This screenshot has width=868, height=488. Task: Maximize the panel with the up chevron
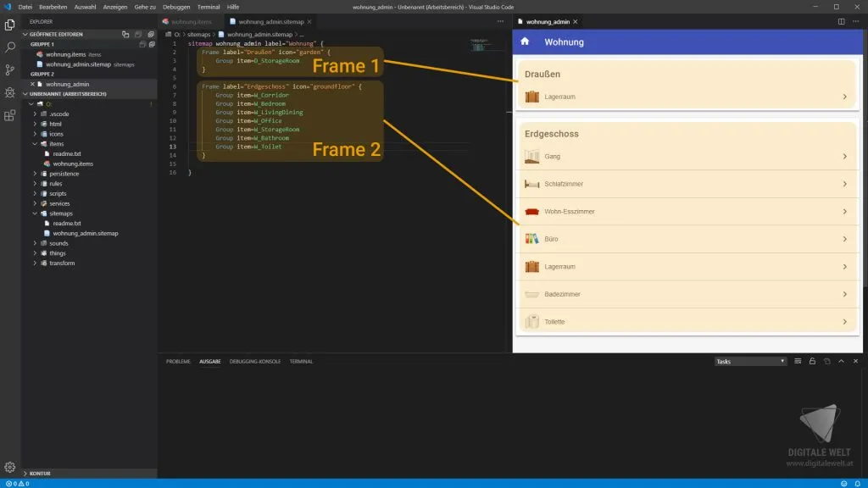pos(842,361)
